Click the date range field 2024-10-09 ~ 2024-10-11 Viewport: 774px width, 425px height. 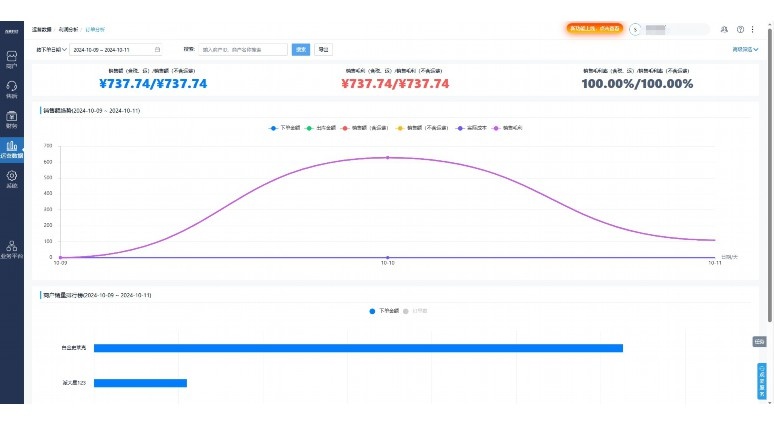(x=116, y=49)
